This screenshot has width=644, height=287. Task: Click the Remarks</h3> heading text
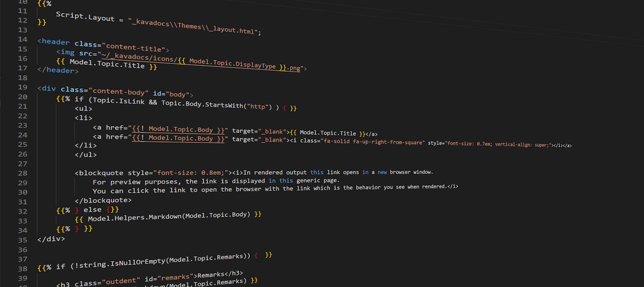(x=220, y=274)
